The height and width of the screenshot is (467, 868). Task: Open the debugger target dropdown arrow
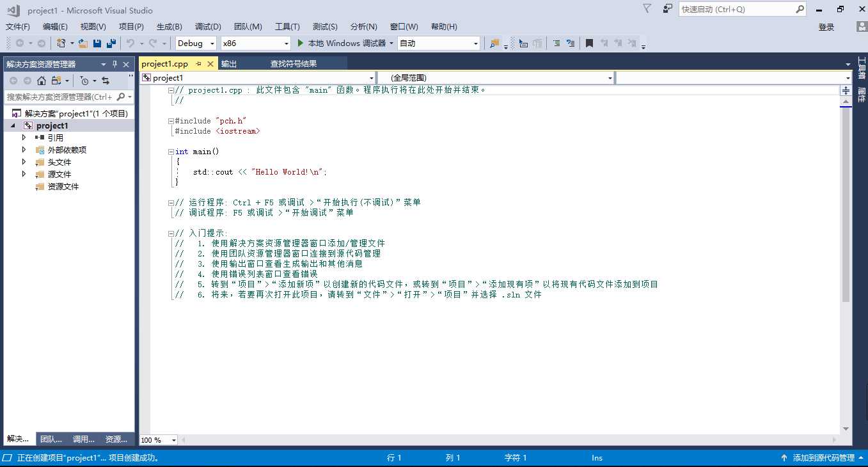[x=391, y=44]
